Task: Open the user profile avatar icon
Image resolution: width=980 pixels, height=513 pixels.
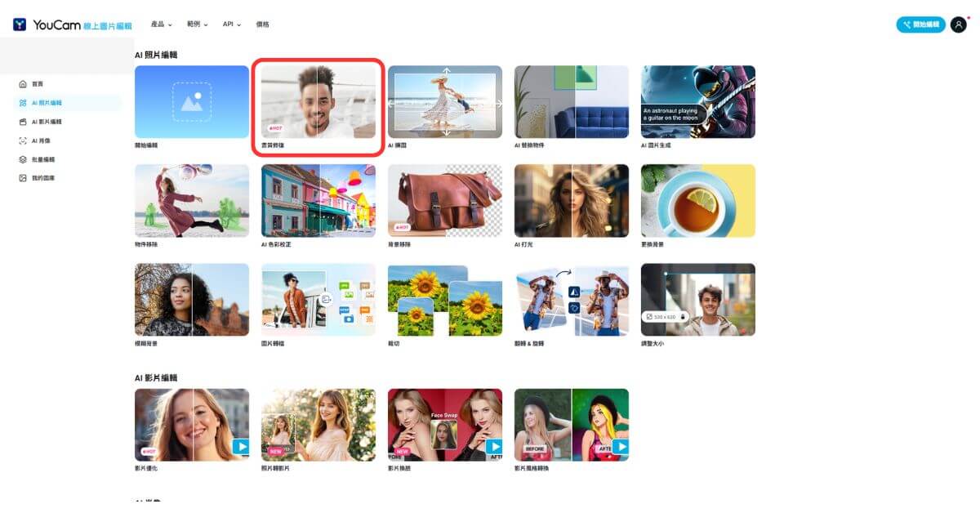Action: [x=958, y=25]
